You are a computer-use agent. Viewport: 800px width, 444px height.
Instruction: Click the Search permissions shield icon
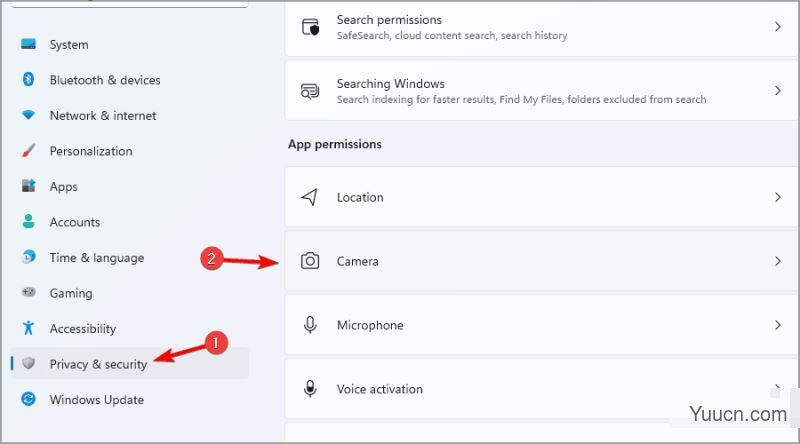point(310,27)
